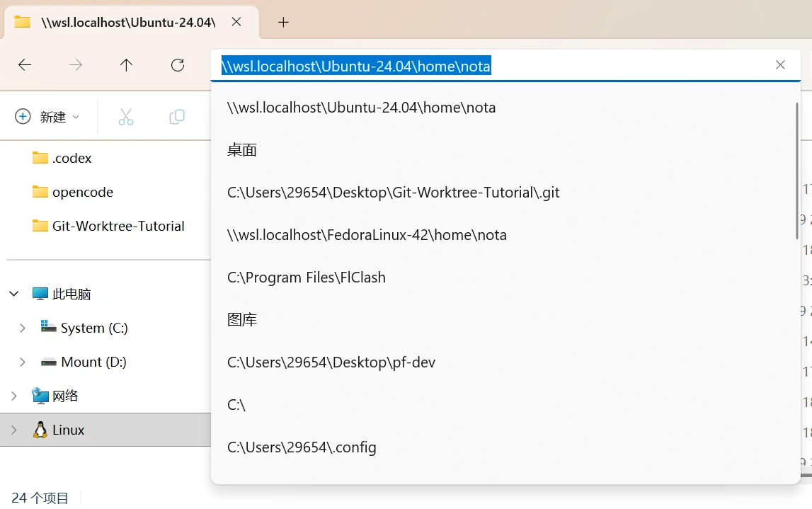Choose C:\Program Files\FlClash from history
The image size is (812, 509).
[307, 278]
